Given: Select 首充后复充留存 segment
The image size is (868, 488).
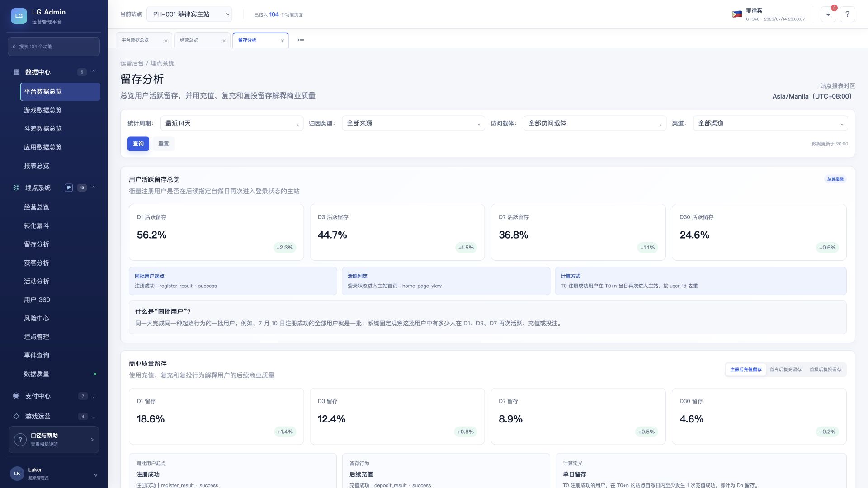Looking at the screenshot, I should (786, 370).
